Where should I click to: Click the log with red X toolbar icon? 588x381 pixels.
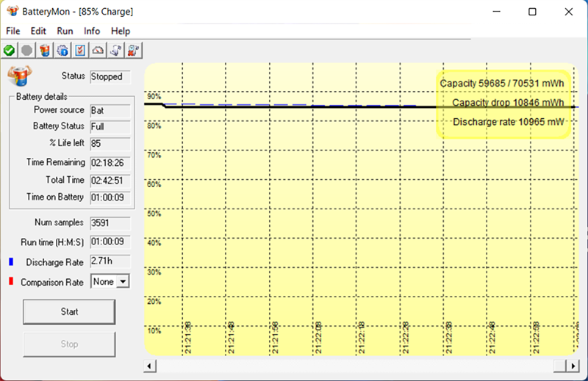pos(134,50)
